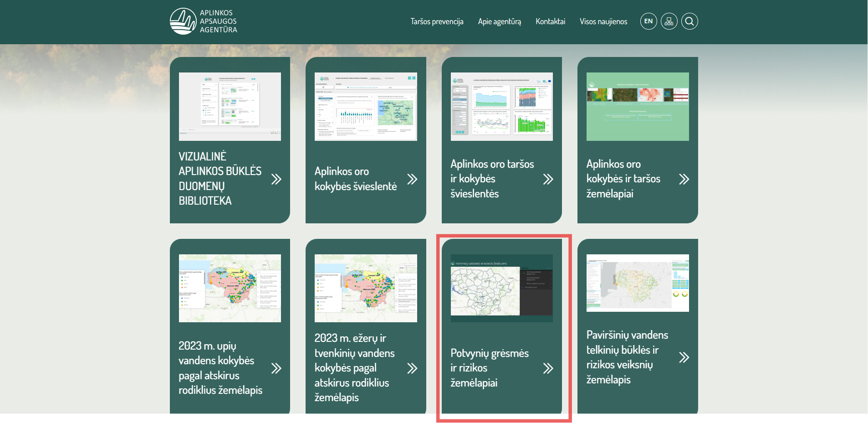The width and height of the screenshot is (868, 423).
Task: Click arrow next to Aplinkos oro kokybės švieslentė
Action: [412, 179]
